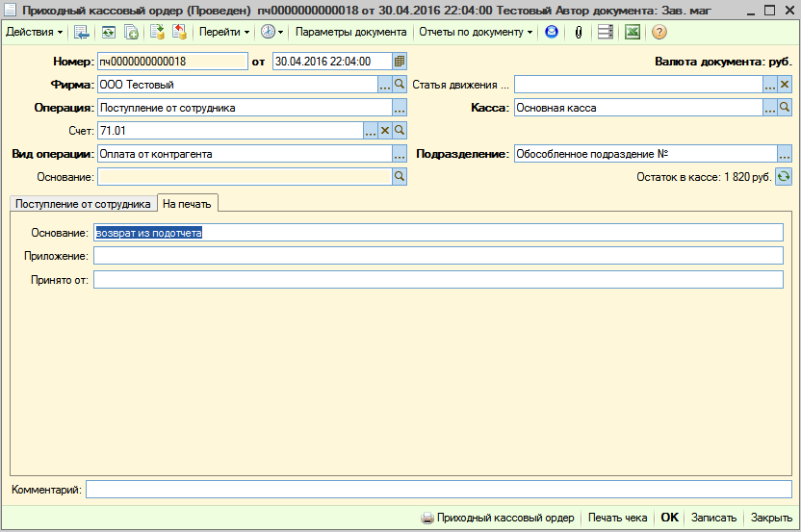Click magnifier icon in upper Основание field

pyautogui.click(x=400, y=177)
